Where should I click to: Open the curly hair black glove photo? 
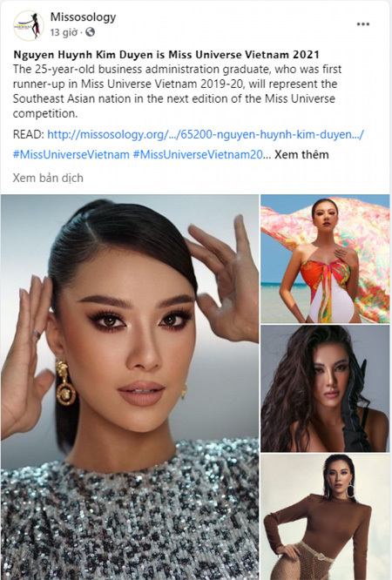tap(325, 388)
